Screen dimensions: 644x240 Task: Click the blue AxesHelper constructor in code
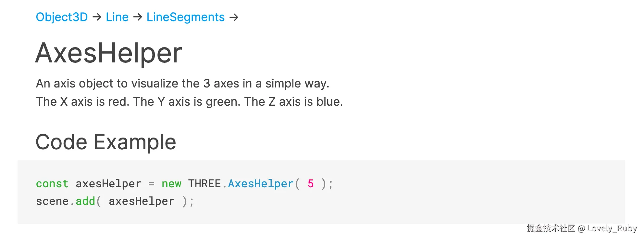point(261,184)
